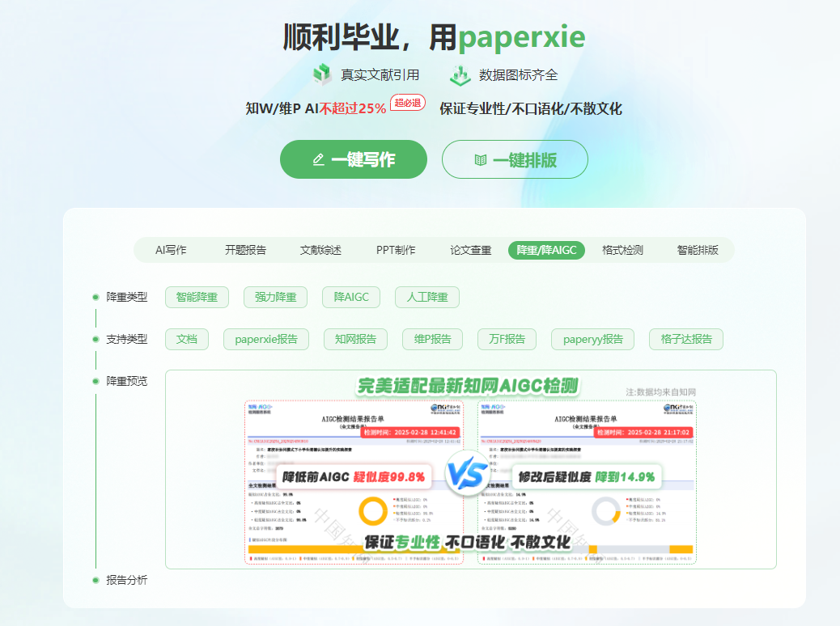Go to the PPT制作 tab
Viewport: 840px width, 626px height.
tap(396, 250)
